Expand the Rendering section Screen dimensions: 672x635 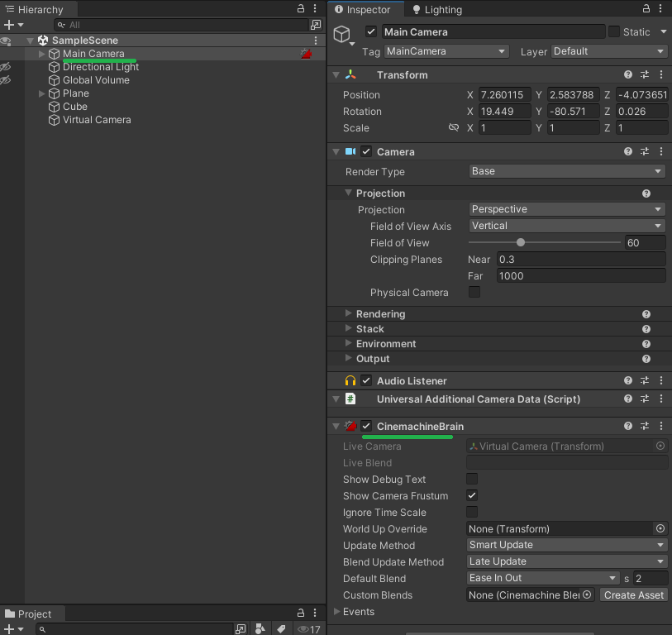[x=349, y=313]
